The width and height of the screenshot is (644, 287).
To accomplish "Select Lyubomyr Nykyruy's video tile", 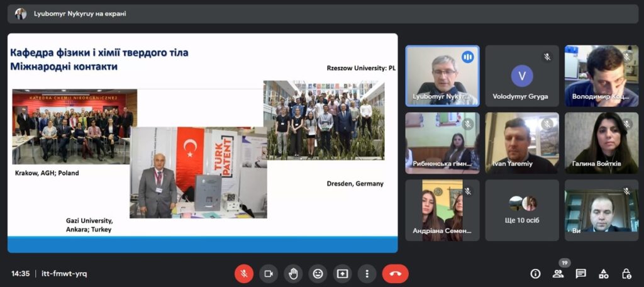I will pyautogui.click(x=442, y=76).
